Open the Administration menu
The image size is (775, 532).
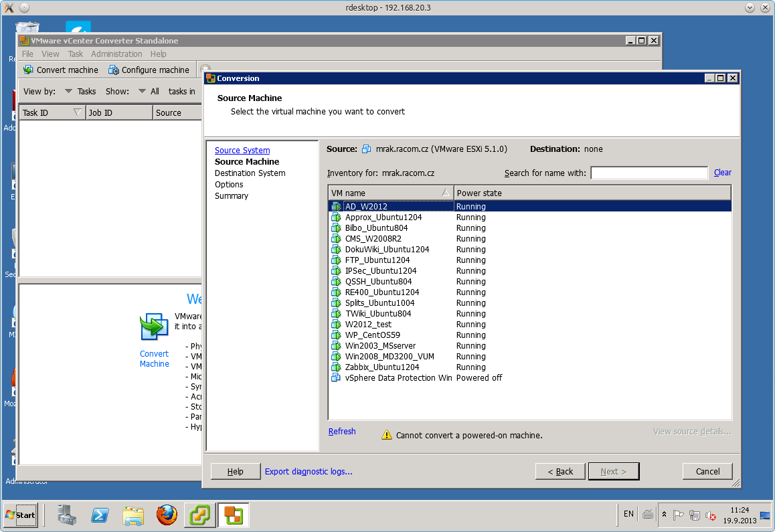pyautogui.click(x=117, y=54)
